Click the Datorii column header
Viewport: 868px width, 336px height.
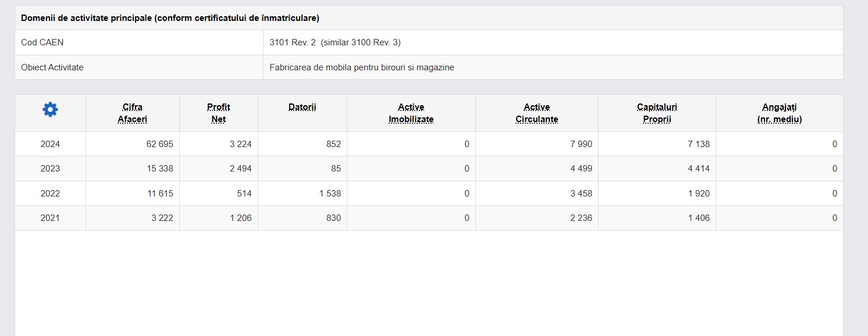pyautogui.click(x=302, y=107)
